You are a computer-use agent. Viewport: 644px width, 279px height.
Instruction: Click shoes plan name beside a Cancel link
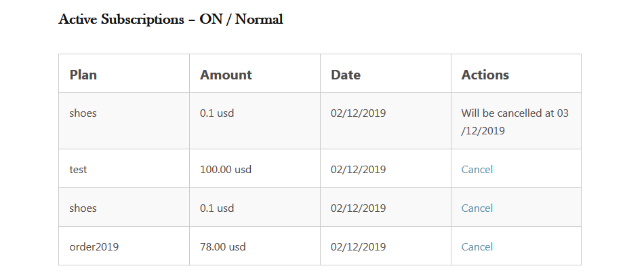click(x=83, y=208)
